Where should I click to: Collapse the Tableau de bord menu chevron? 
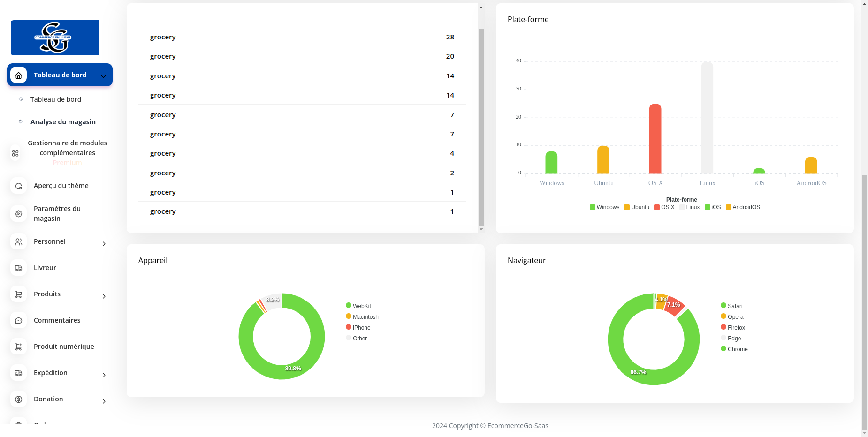(104, 76)
